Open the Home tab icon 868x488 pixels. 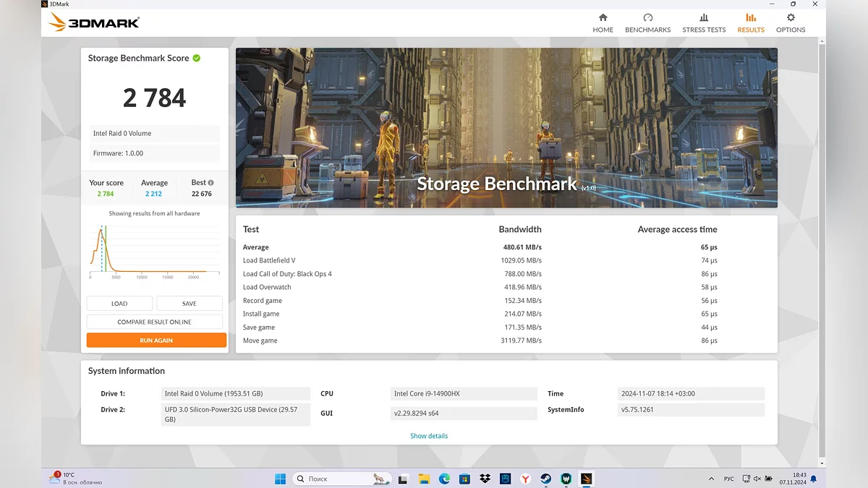pos(603,18)
